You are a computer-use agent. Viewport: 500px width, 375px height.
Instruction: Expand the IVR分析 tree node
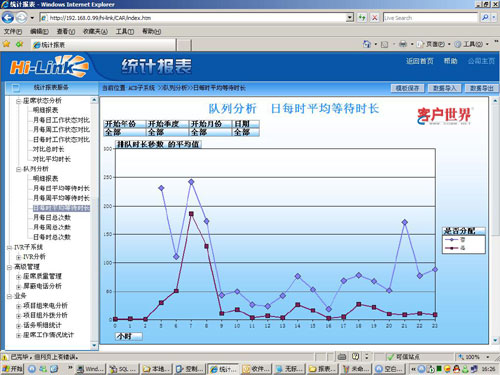(19, 257)
